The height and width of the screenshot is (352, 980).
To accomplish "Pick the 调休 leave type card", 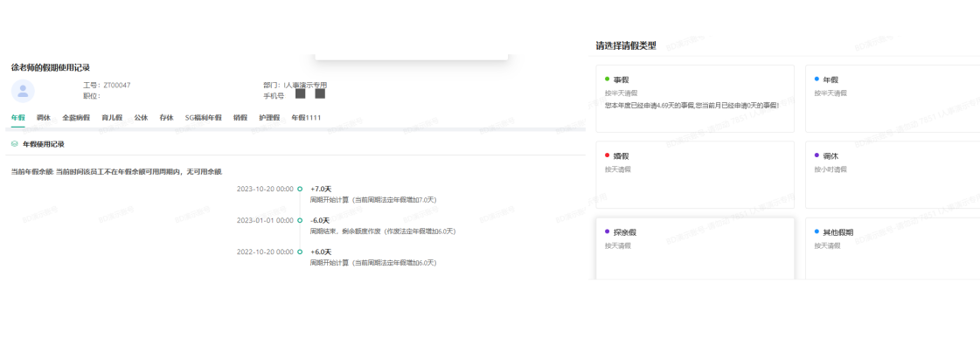I will (892, 174).
